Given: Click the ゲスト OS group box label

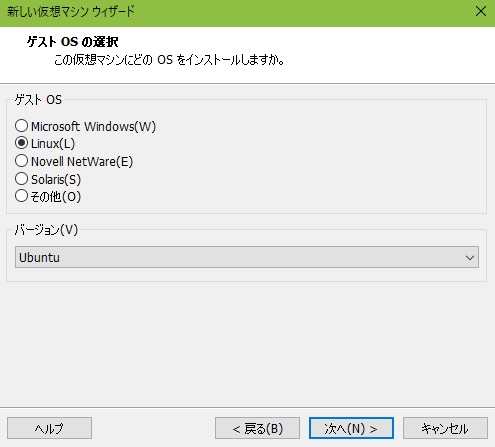Looking at the screenshot, I should coord(38,100).
